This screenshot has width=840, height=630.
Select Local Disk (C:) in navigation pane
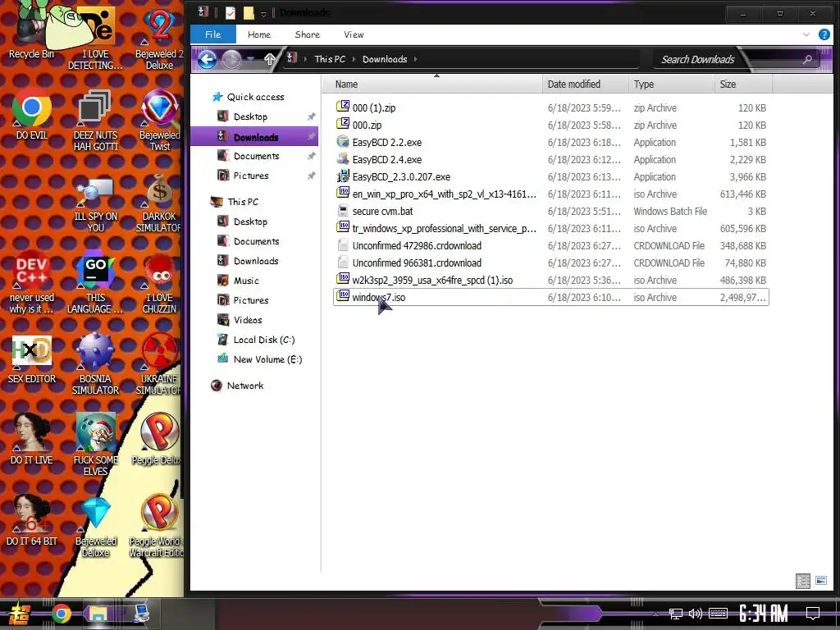263,340
